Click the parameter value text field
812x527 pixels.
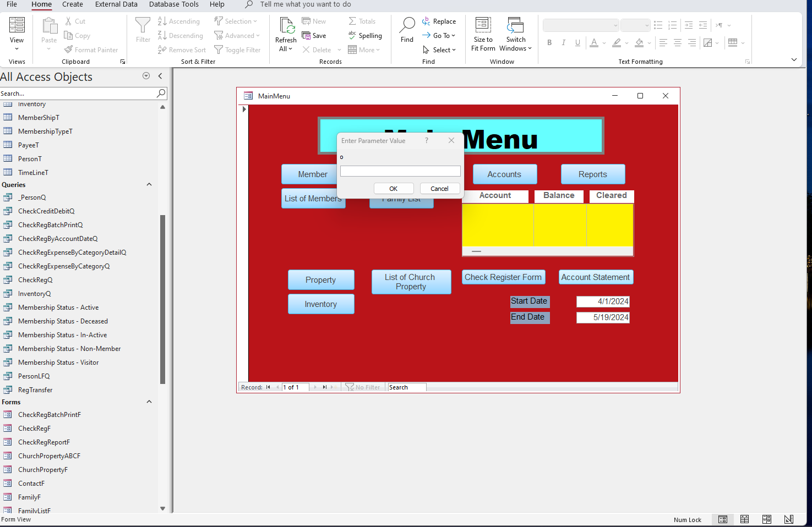(x=400, y=171)
